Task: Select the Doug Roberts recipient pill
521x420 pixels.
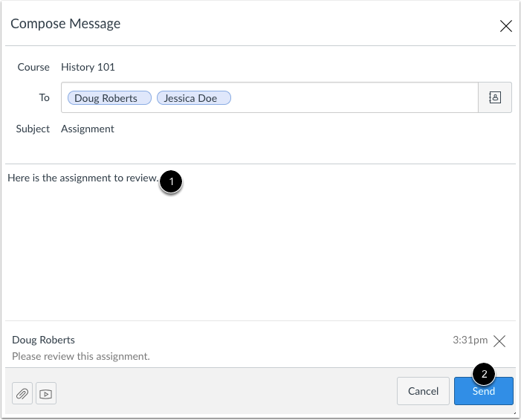Action: [x=109, y=98]
